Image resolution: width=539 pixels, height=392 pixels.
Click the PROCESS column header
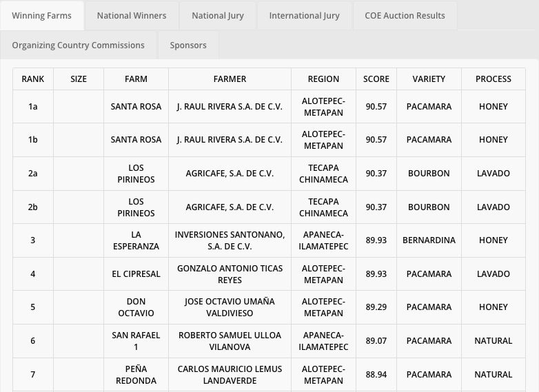[494, 79]
